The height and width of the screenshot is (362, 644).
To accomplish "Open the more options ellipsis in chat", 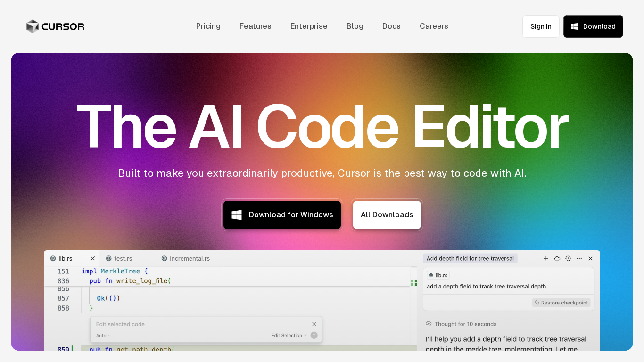I will click(579, 258).
